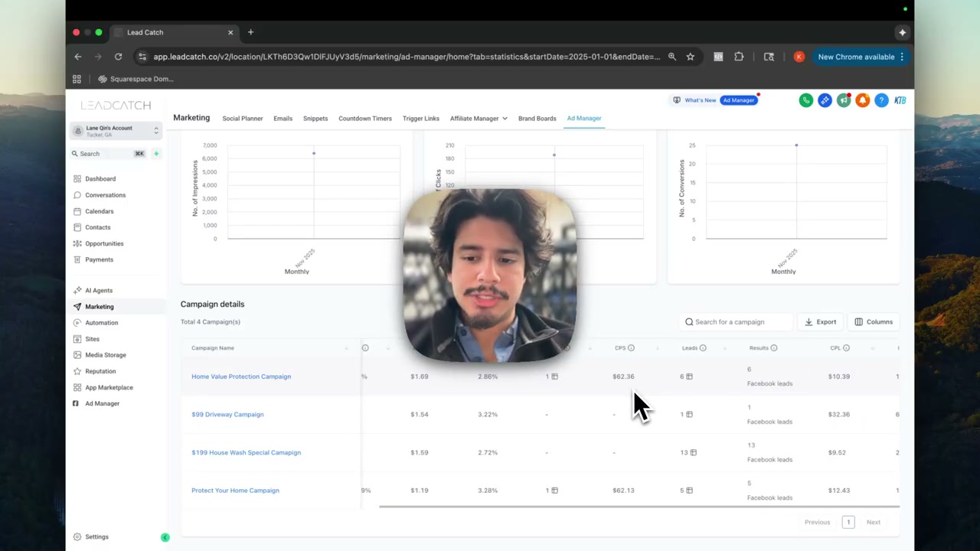Switch to the Social Planner tab
This screenshot has height=551, width=980.
pyautogui.click(x=243, y=119)
